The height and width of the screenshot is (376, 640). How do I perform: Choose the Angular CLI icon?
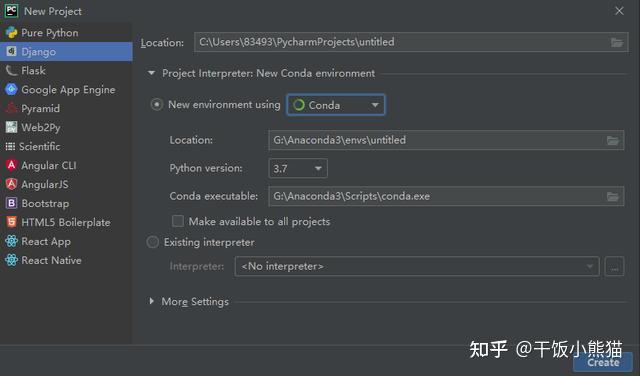[11, 165]
